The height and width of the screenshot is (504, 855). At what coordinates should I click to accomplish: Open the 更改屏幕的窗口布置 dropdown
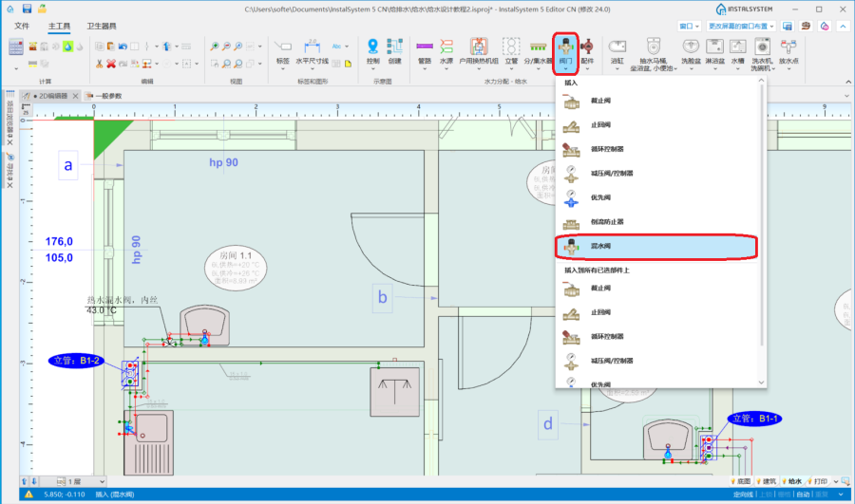pyautogui.click(x=741, y=27)
